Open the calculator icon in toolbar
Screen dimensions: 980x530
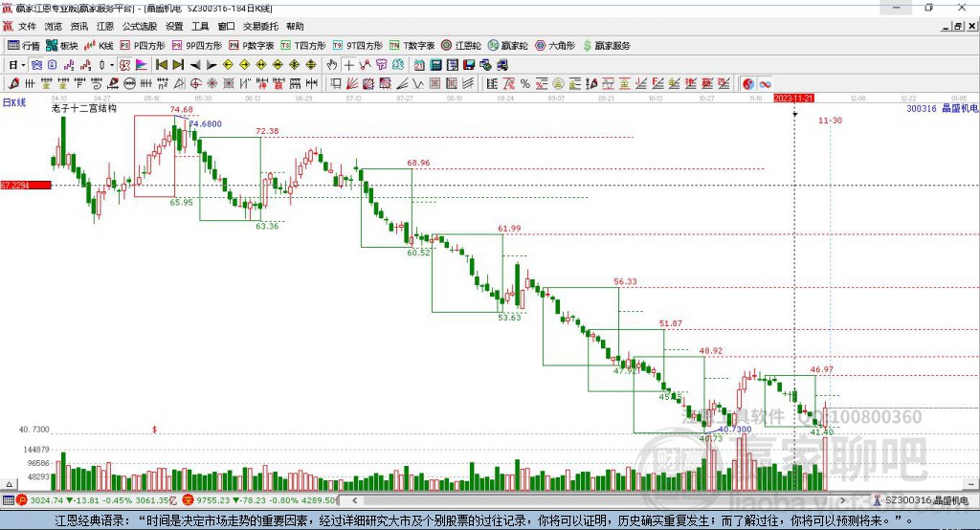[435, 65]
